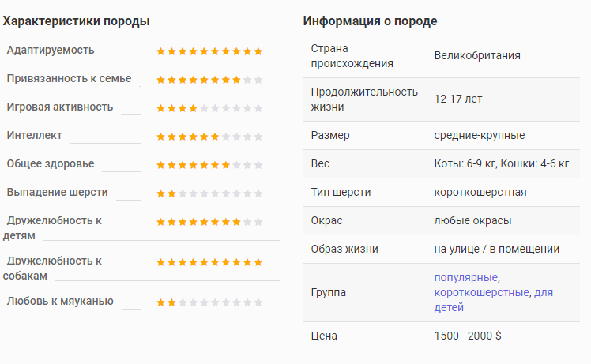The image size is (591, 364).
Task: Click the fourth star in Игровая активность rating
Action: click(x=193, y=108)
